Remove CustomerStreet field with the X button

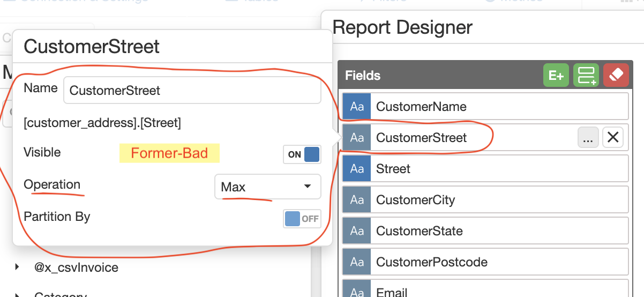(613, 138)
